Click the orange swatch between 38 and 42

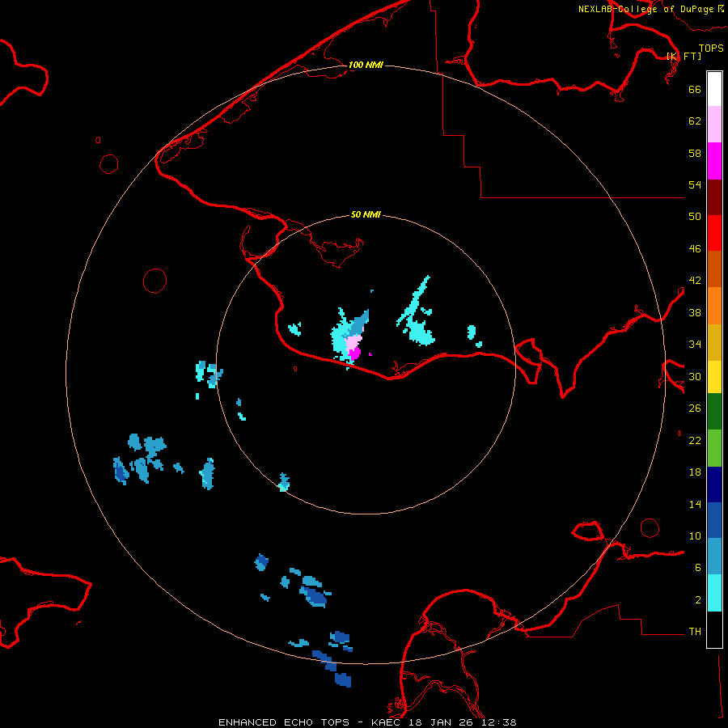[714, 306]
